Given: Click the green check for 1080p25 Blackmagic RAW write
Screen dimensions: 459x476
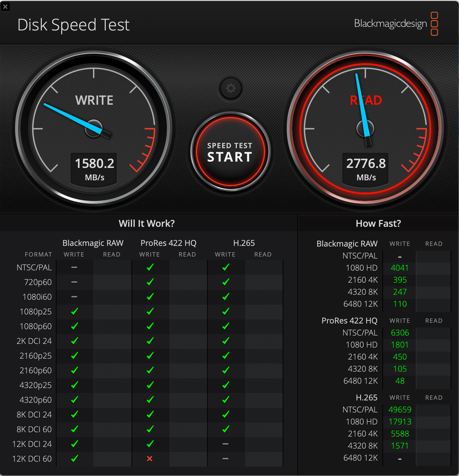Looking at the screenshot, I should click(74, 311).
